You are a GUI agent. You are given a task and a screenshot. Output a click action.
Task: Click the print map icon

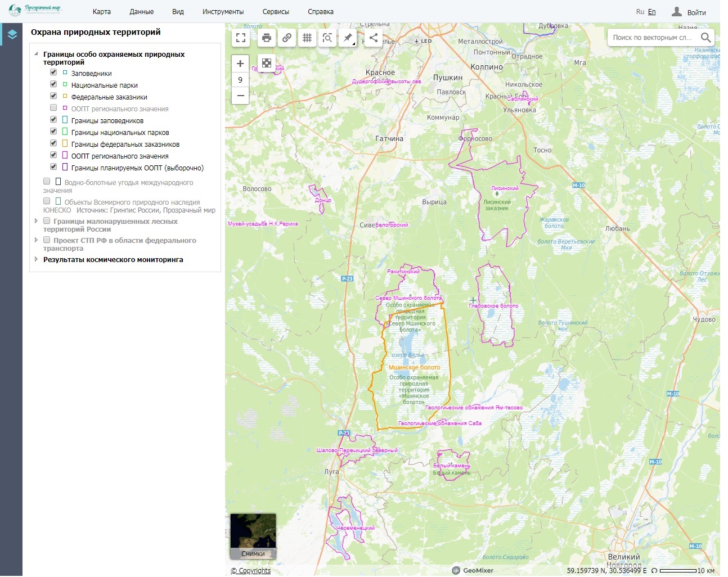(267, 38)
